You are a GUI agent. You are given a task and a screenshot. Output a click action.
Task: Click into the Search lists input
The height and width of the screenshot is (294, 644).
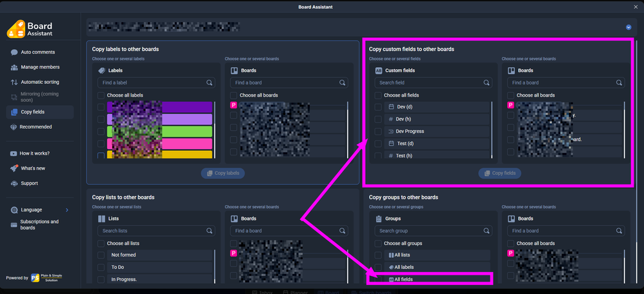pyautogui.click(x=156, y=231)
